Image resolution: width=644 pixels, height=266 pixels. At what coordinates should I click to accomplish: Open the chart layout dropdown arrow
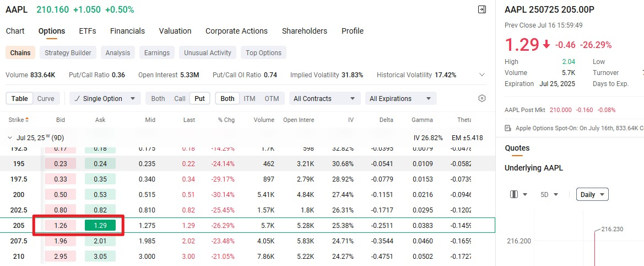525,194
